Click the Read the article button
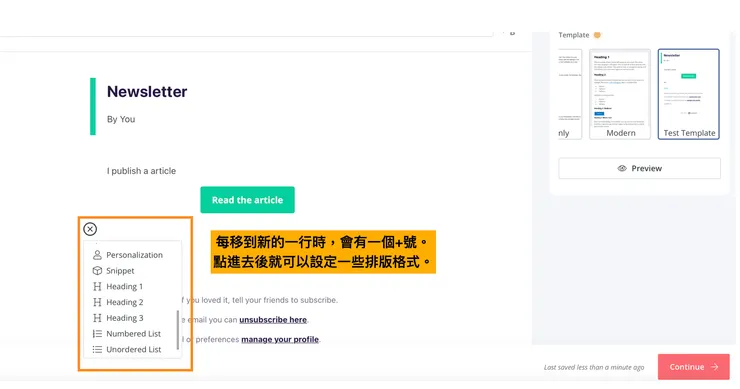The image size is (740, 389). point(247,200)
